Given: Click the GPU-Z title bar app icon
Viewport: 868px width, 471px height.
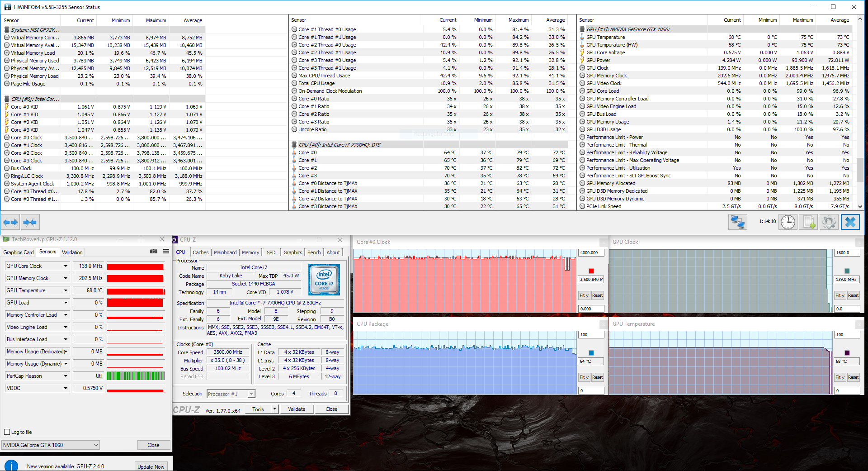Looking at the screenshot, I should click(6, 239).
